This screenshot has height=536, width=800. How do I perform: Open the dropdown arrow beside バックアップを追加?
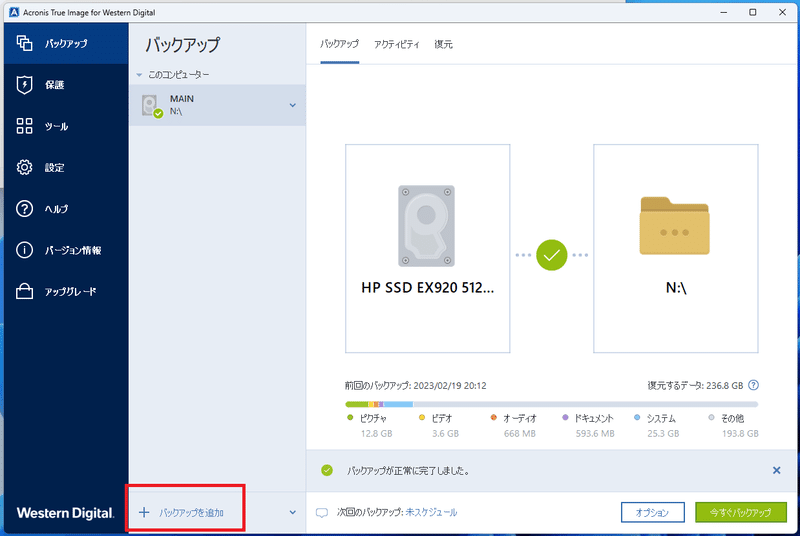[292, 512]
